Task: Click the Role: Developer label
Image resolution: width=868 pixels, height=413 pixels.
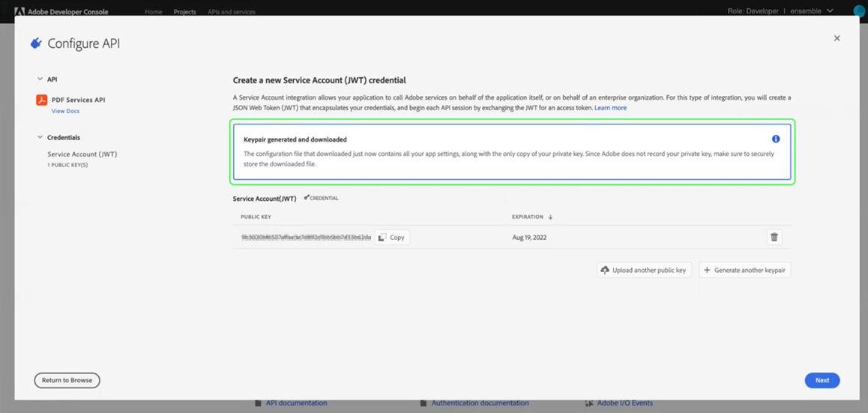Action: 753,11
